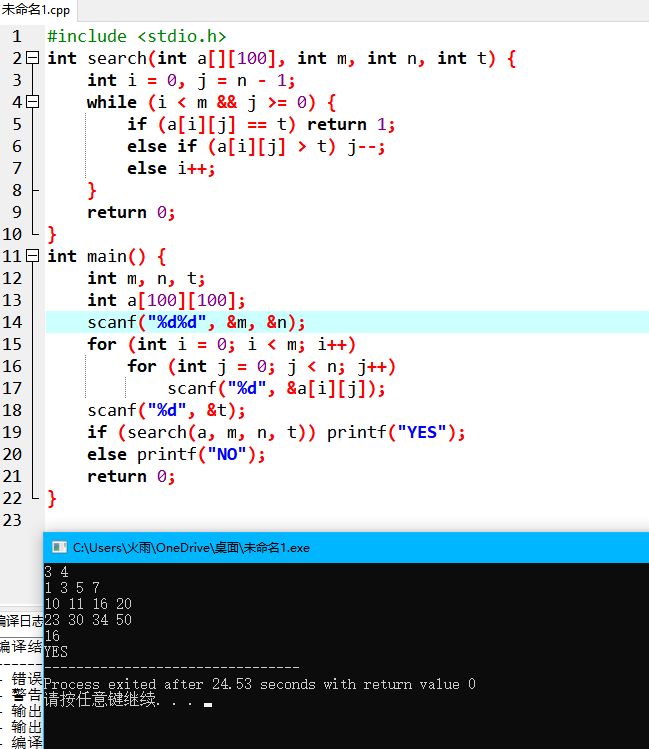Click console row '1 3 5 7'

72,588
